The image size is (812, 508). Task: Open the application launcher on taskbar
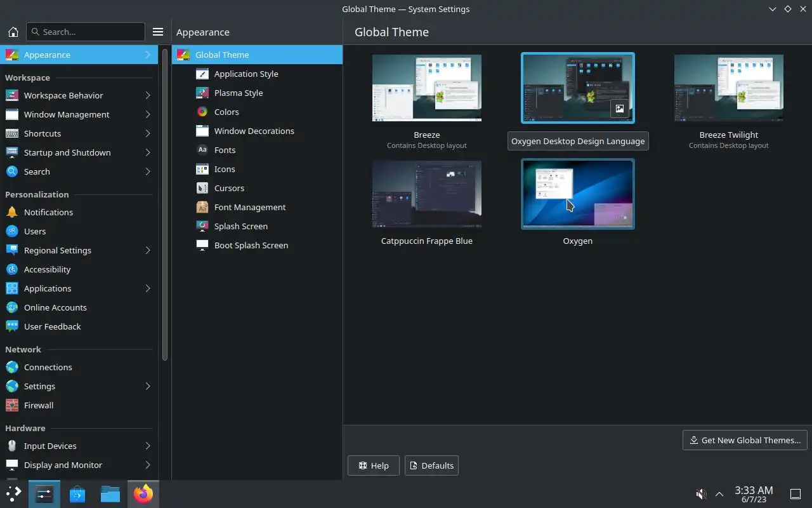pyautogui.click(x=14, y=493)
